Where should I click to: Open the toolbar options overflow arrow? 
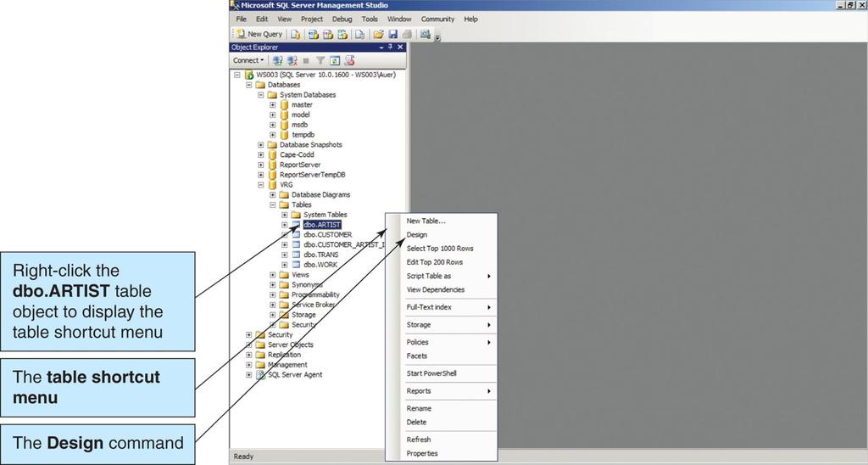coord(438,37)
